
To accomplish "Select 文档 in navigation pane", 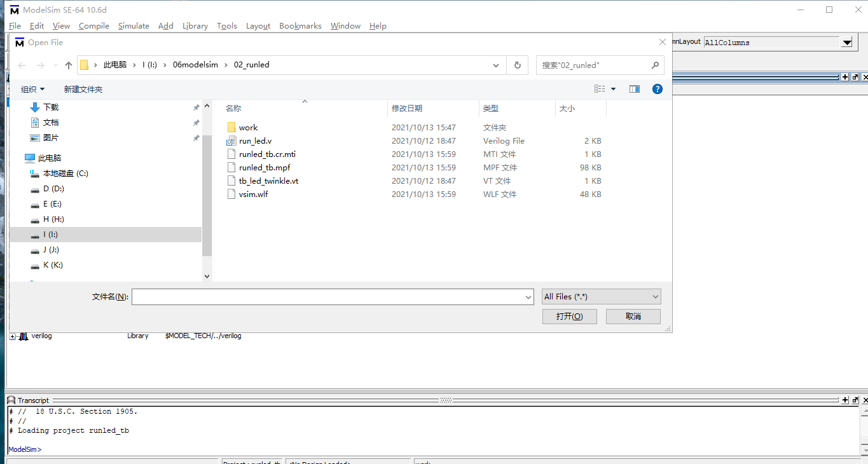I will 51,123.
